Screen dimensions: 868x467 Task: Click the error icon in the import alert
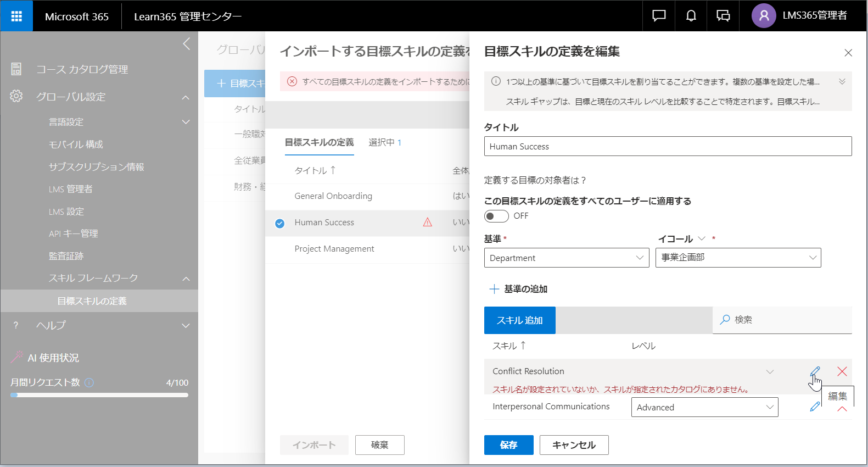[292, 81]
